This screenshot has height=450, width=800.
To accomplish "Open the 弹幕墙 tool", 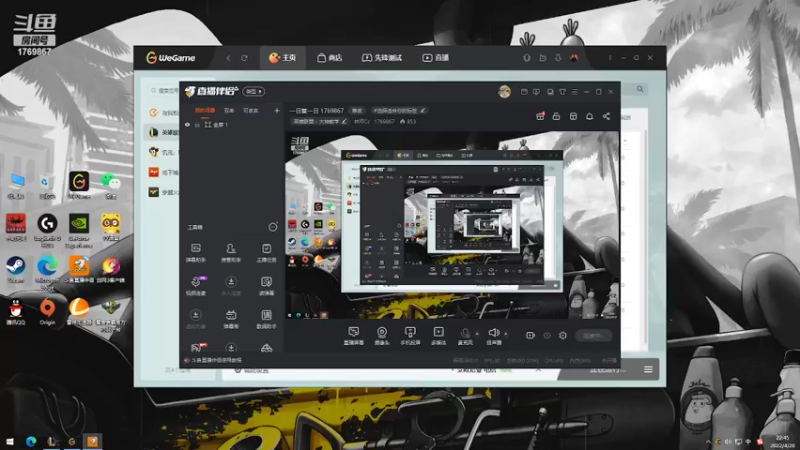I will 231,319.
